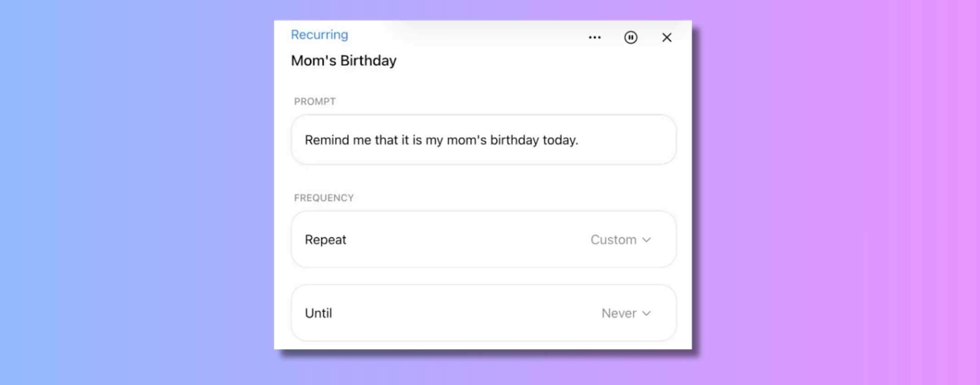Click the FREQUENCY section label
The width and height of the screenshot is (980, 385).
324,198
